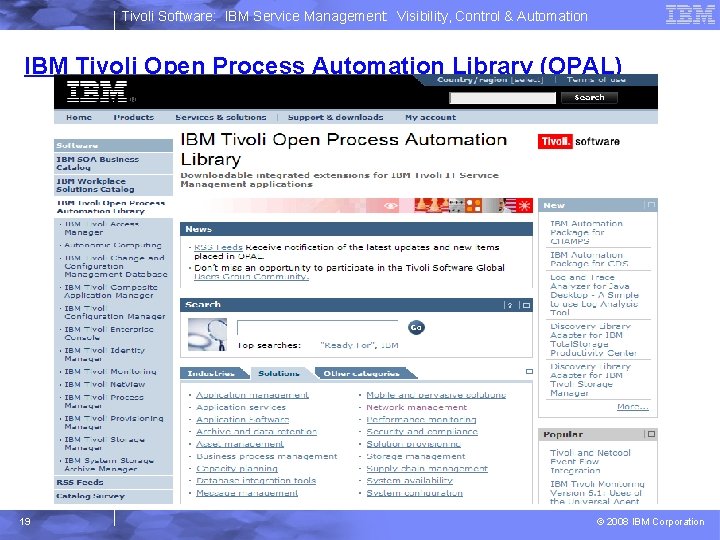Open Support & downloads menu
The width and height of the screenshot is (720, 540).
point(336,117)
